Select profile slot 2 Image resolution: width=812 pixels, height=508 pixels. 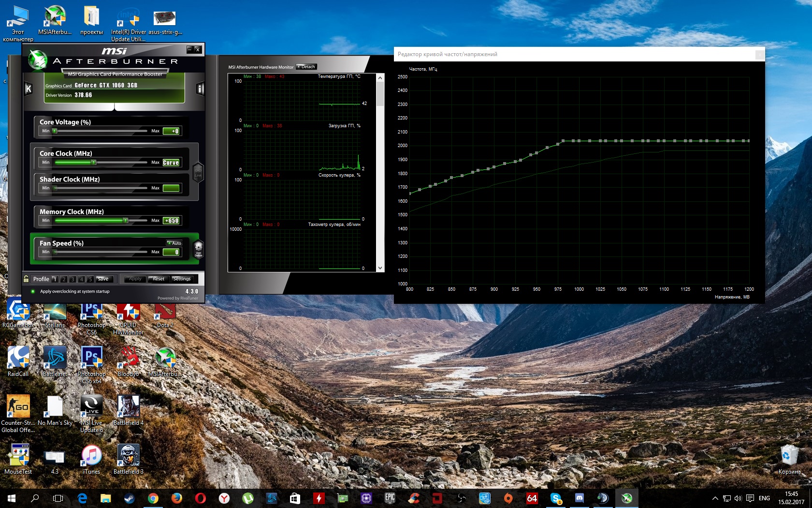(x=63, y=279)
